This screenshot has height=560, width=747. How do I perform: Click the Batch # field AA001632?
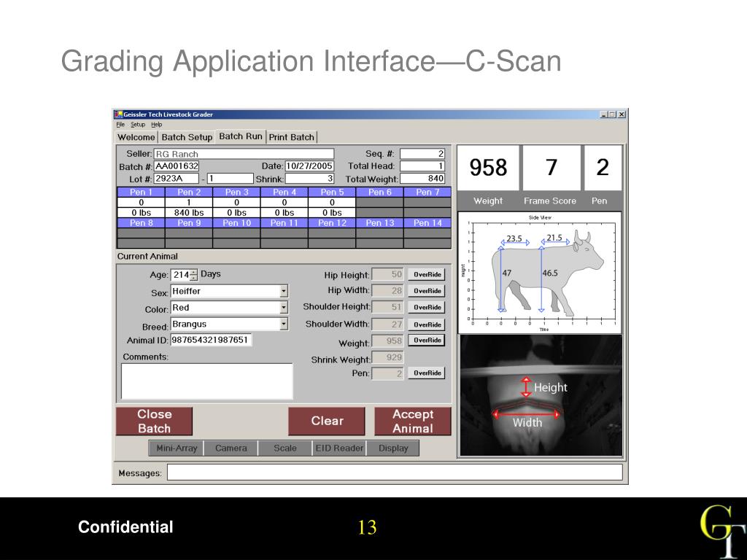tap(177, 166)
